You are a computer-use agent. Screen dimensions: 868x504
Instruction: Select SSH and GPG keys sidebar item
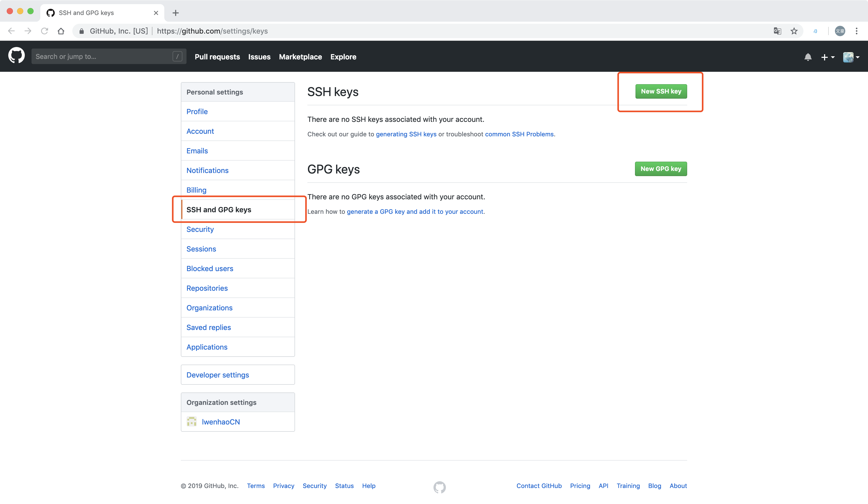[238, 209]
